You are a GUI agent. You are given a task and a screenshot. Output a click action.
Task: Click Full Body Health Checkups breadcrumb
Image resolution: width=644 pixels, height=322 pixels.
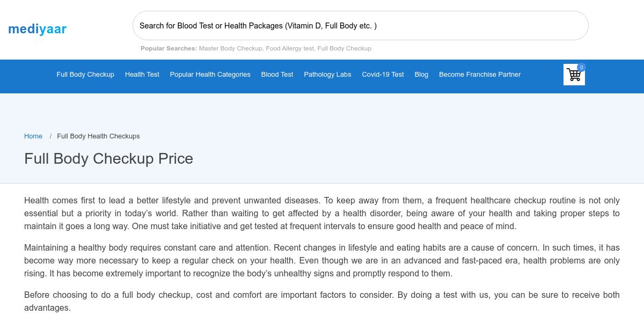[x=98, y=136]
